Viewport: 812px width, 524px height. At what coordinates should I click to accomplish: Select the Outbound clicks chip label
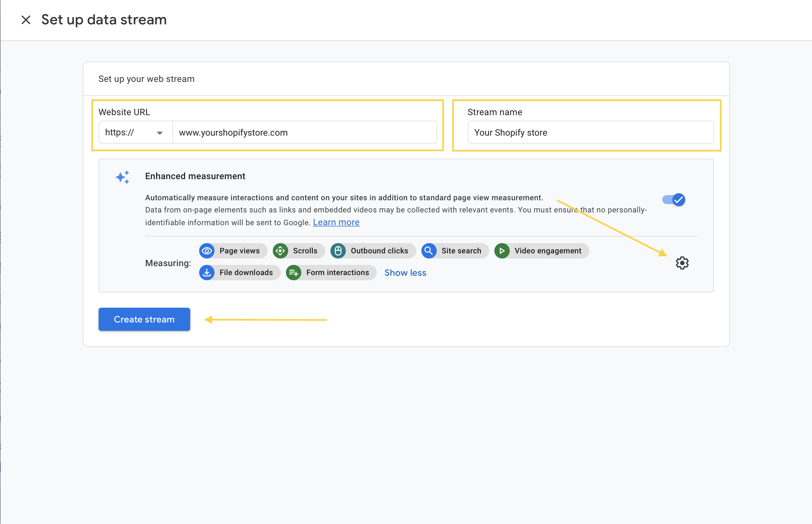point(379,251)
